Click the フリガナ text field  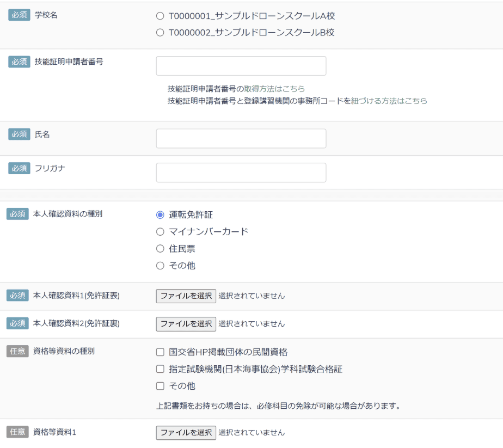(241, 173)
